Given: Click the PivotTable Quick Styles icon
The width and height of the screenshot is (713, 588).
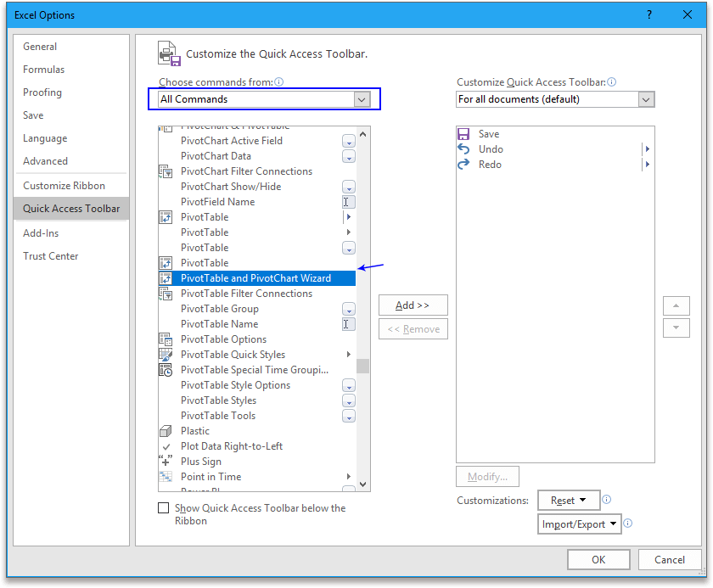Looking at the screenshot, I should coord(166,355).
